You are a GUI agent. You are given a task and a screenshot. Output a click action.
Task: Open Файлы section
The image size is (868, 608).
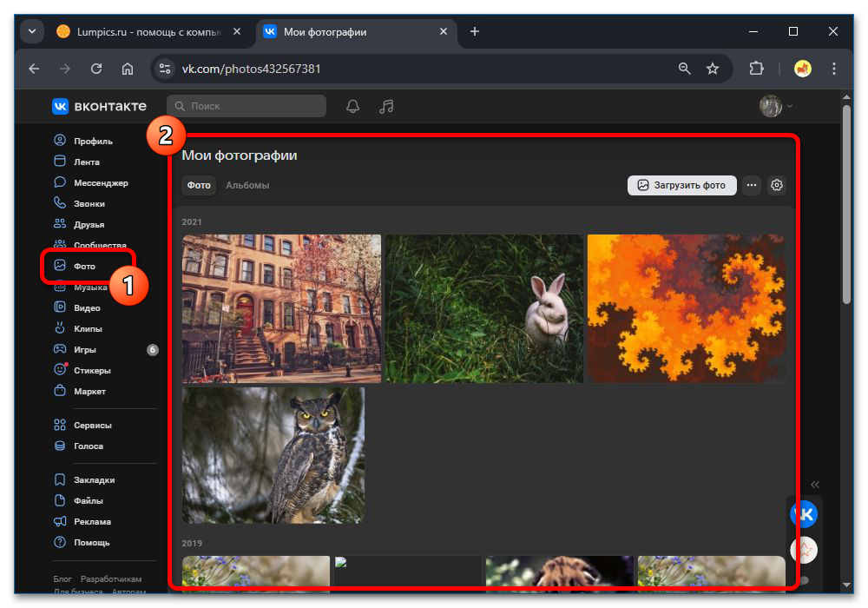pyautogui.click(x=79, y=500)
